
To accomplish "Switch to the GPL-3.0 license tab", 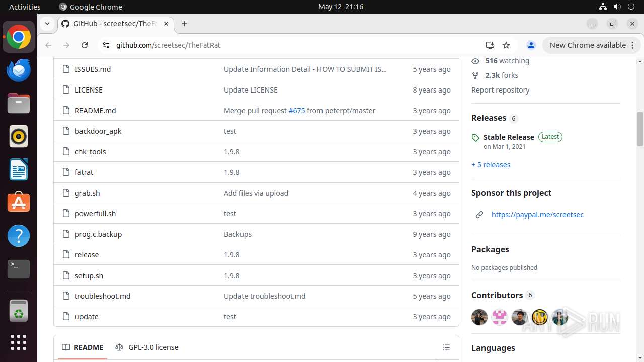I will [x=147, y=347].
